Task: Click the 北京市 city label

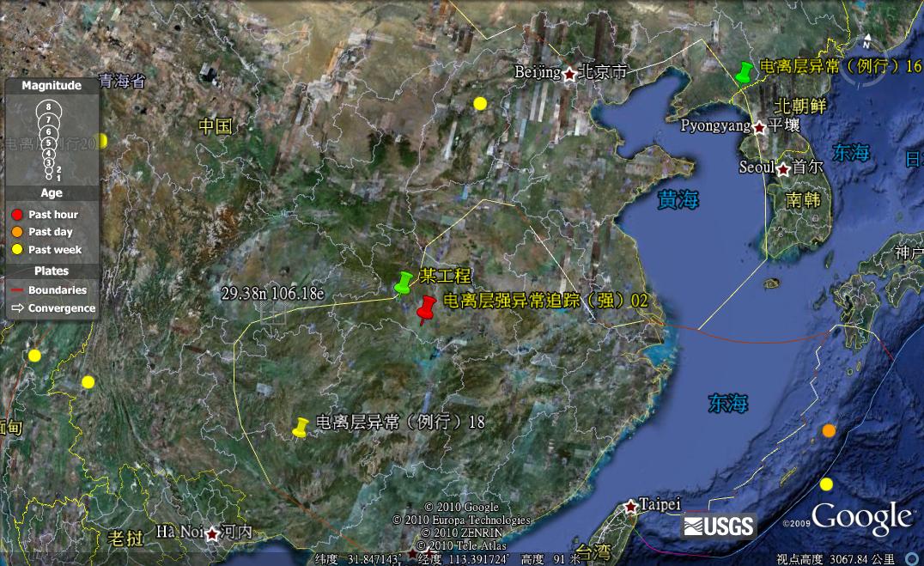Action: (x=602, y=72)
